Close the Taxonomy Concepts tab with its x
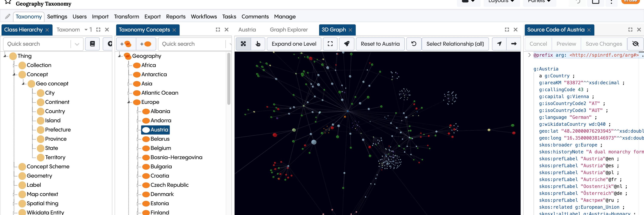Screen dimensions: 644x215 tap(174, 30)
